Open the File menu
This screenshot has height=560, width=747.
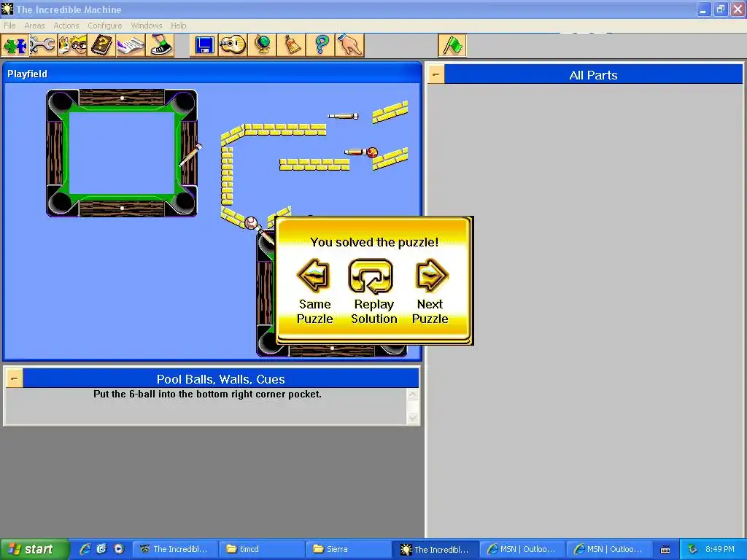pos(9,26)
